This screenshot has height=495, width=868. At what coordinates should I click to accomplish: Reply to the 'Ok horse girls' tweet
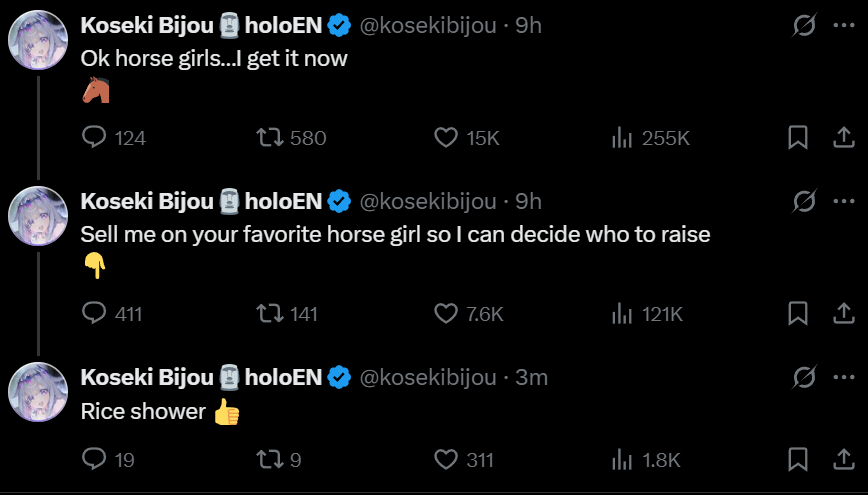pyautogui.click(x=93, y=138)
